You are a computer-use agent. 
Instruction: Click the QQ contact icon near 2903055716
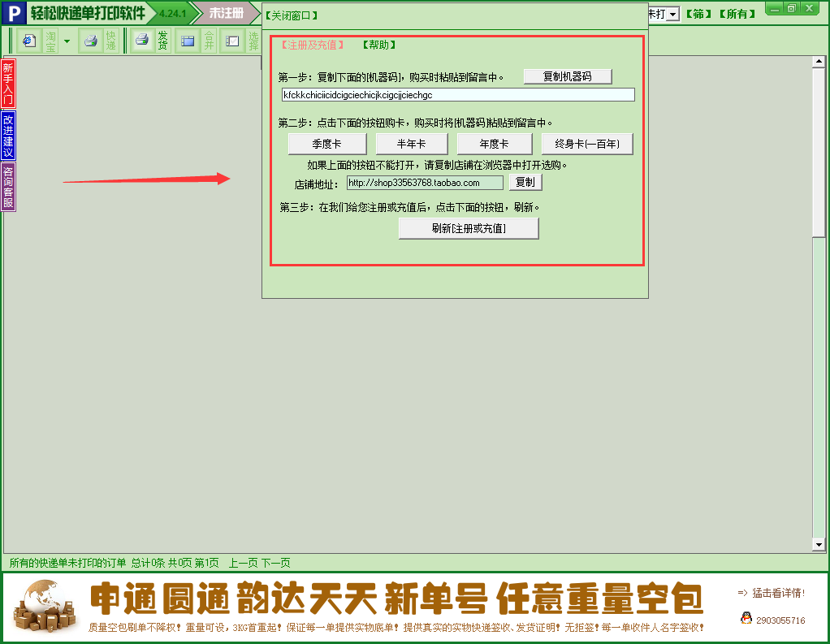tap(748, 617)
